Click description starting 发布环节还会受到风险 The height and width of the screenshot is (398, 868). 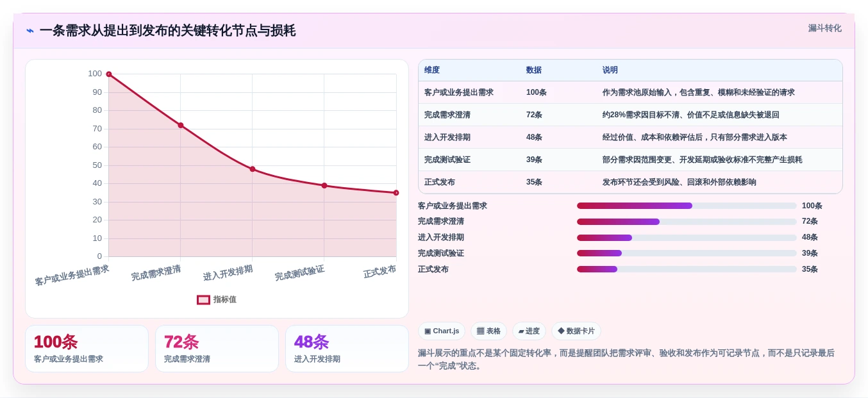coord(680,182)
